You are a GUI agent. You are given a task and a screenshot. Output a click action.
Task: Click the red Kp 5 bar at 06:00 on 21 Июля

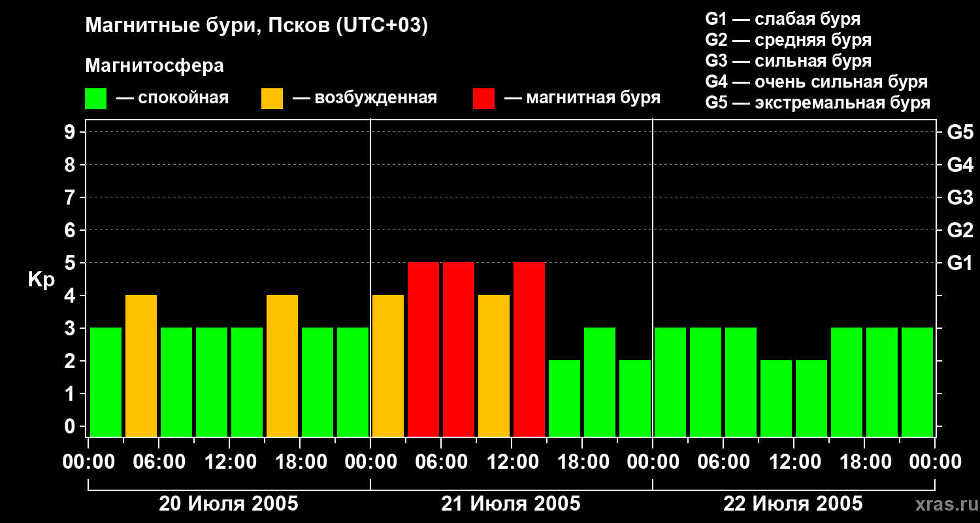tap(459, 349)
